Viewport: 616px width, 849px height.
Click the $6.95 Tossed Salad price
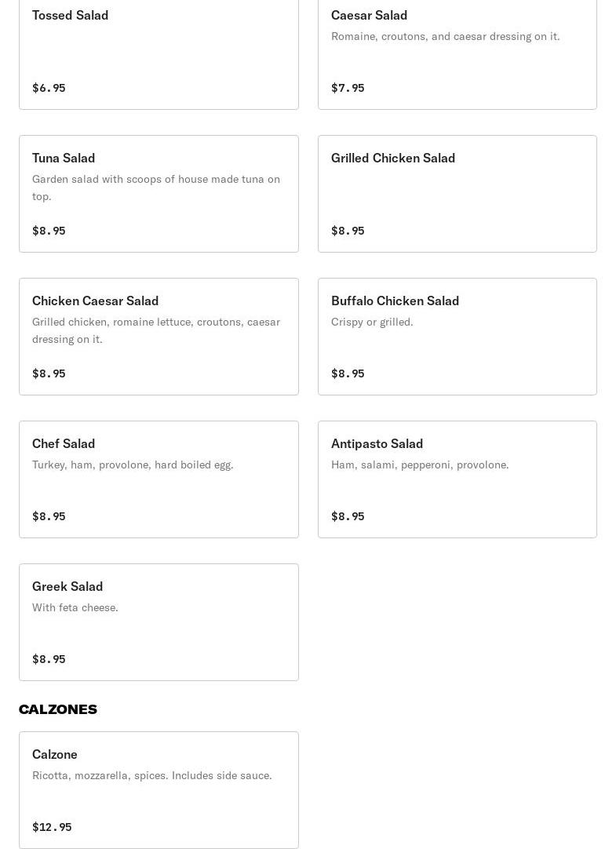[49, 88]
